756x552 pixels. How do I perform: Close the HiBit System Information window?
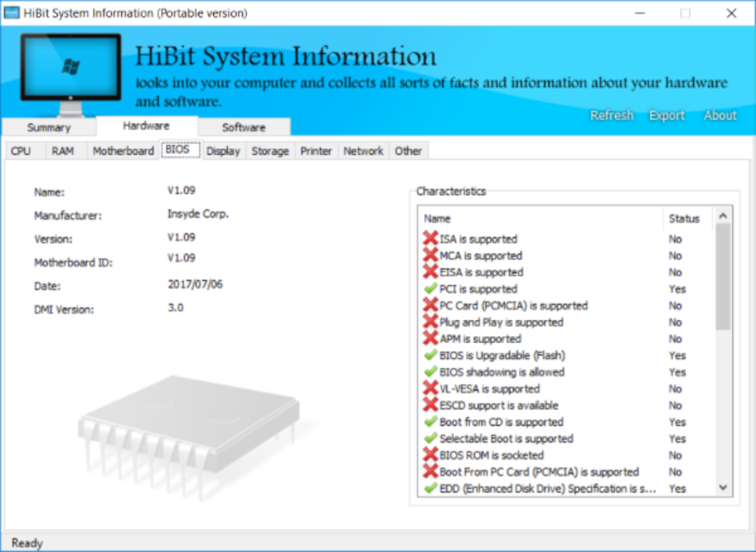click(731, 13)
